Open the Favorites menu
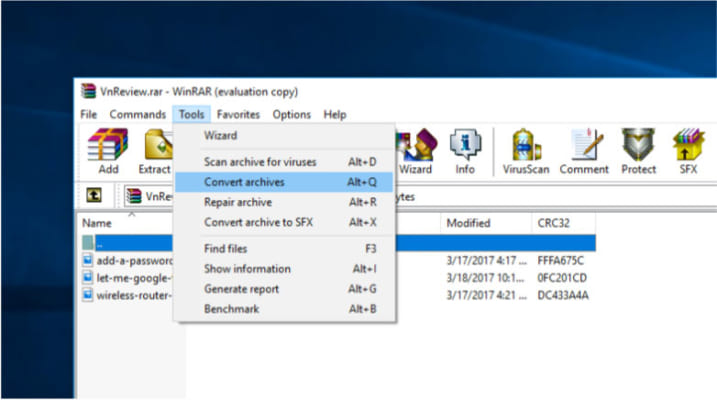The width and height of the screenshot is (717, 400). pos(238,114)
